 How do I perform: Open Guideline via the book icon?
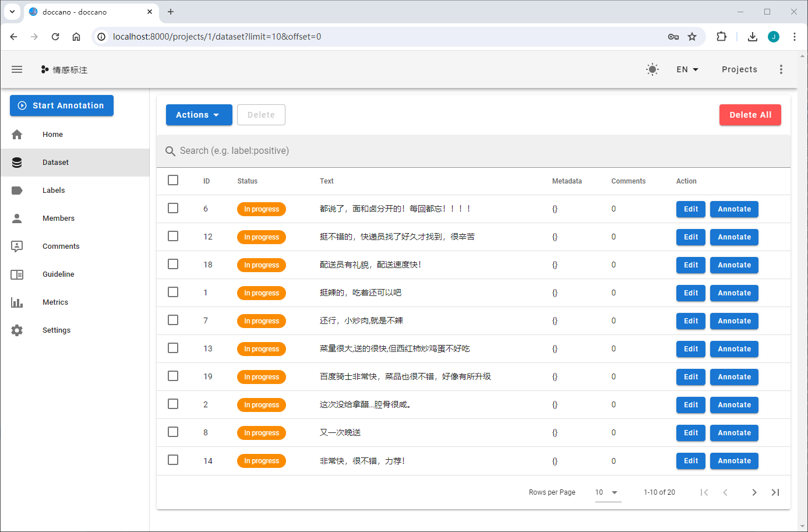point(17,274)
